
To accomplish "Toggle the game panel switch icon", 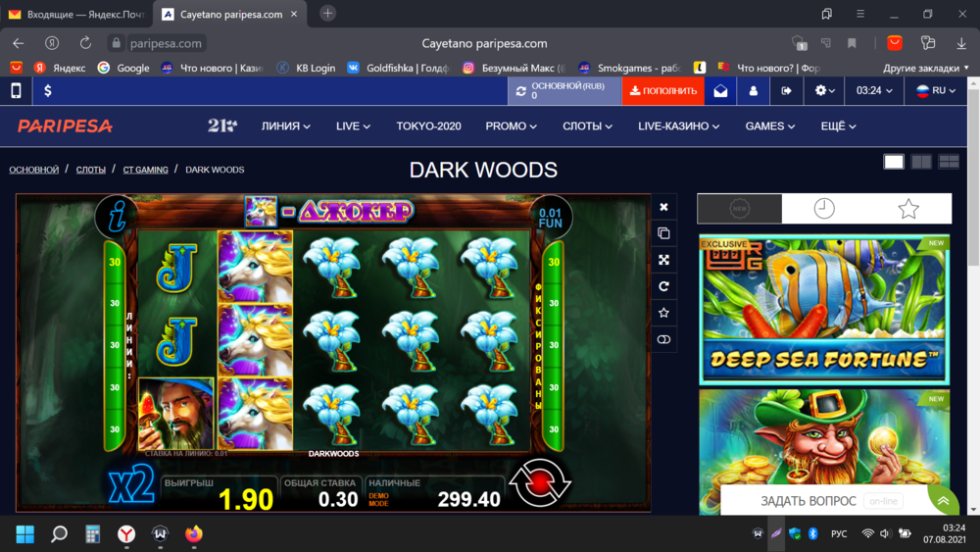I will tap(663, 339).
